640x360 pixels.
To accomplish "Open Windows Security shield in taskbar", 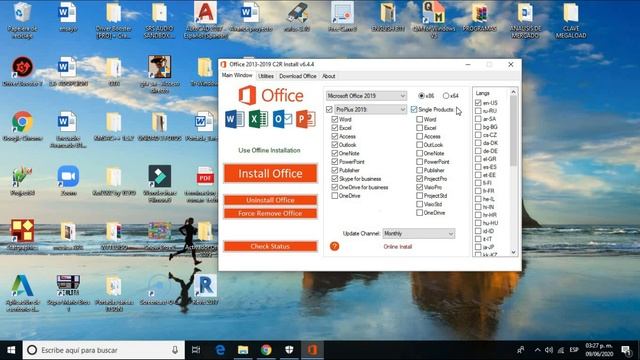I will (289, 350).
